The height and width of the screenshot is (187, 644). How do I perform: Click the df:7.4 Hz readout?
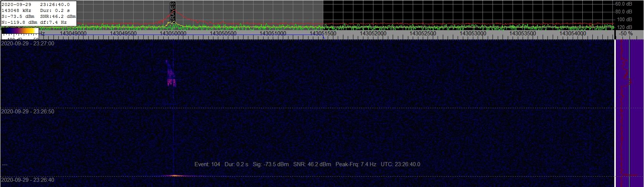click(x=53, y=22)
